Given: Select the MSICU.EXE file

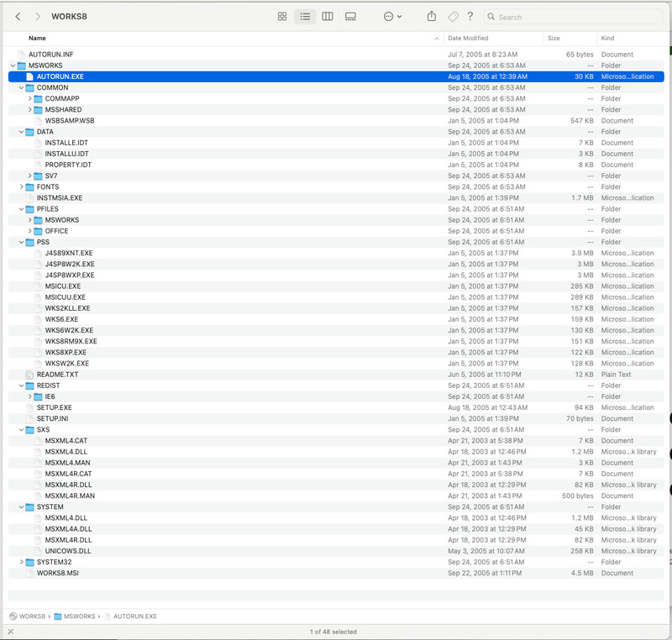Looking at the screenshot, I should [336, 286].
